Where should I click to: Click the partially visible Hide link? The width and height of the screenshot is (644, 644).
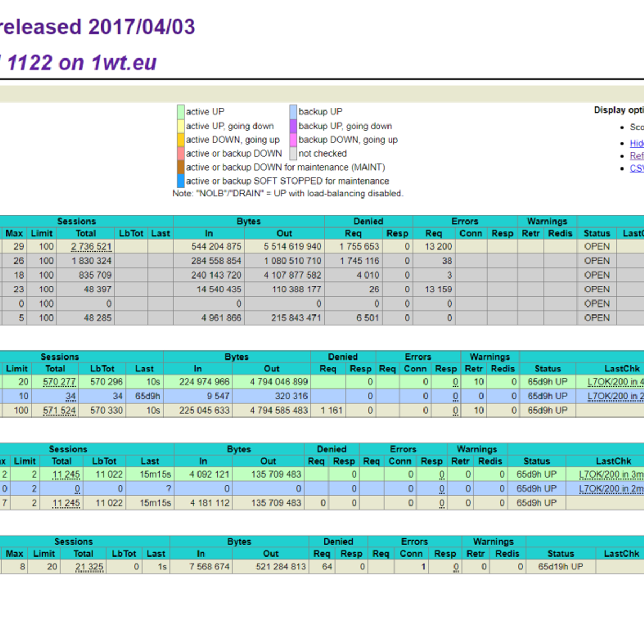pos(636,143)
